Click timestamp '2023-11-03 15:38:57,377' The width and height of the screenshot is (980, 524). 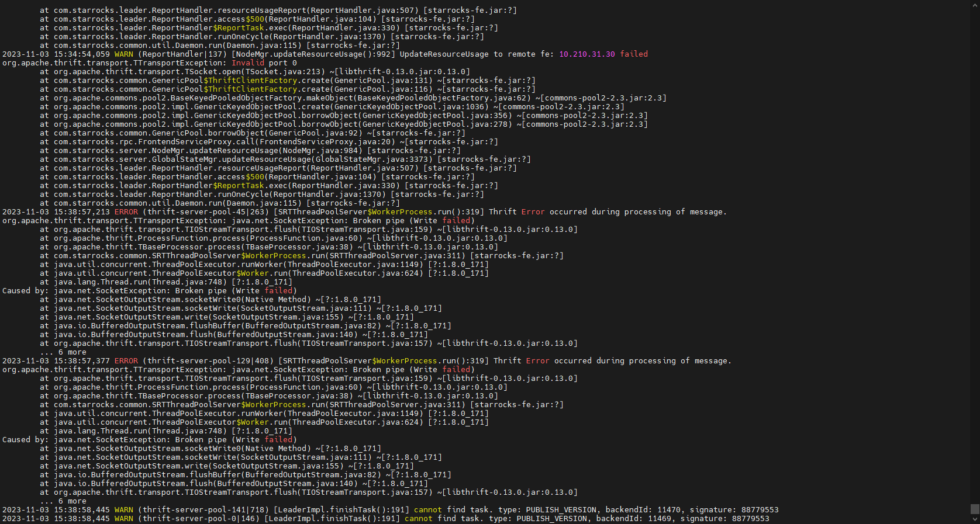click(56, 361)
